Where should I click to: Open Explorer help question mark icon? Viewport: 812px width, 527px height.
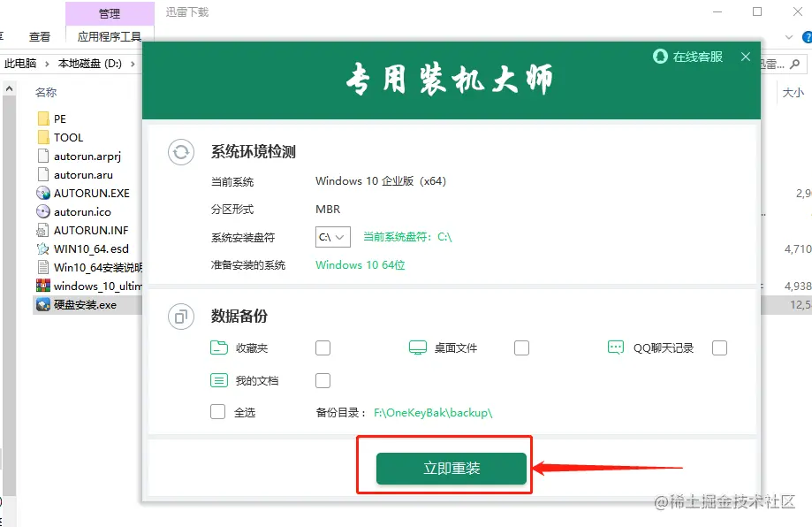[808, 37]
